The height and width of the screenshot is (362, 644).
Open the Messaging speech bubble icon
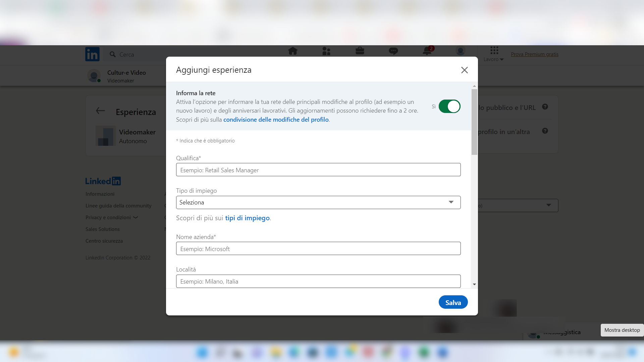(x=393, y=51)
